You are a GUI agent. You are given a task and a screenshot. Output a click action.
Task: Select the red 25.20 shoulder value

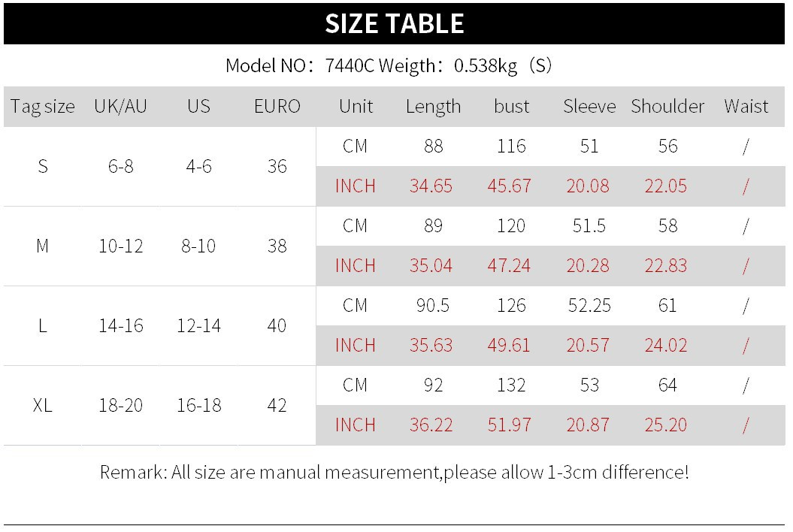pyautogui.click(x=665, y=425)
